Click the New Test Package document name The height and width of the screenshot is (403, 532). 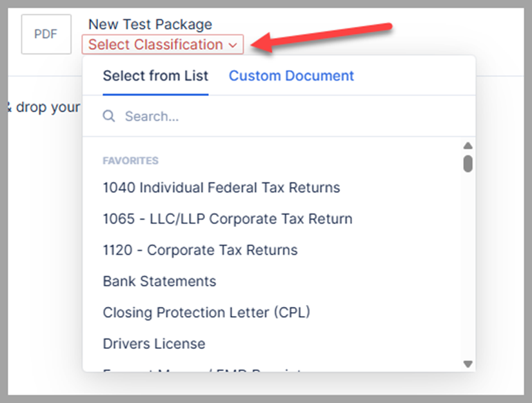tap(150, 25)
